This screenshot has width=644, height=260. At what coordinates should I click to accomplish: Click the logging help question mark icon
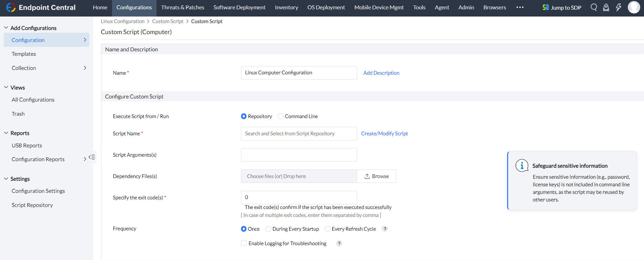tap(339, 243)
